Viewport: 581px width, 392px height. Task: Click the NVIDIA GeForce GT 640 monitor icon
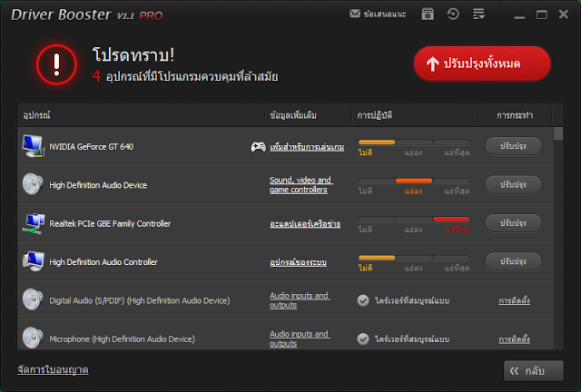(x=33, y=146)
